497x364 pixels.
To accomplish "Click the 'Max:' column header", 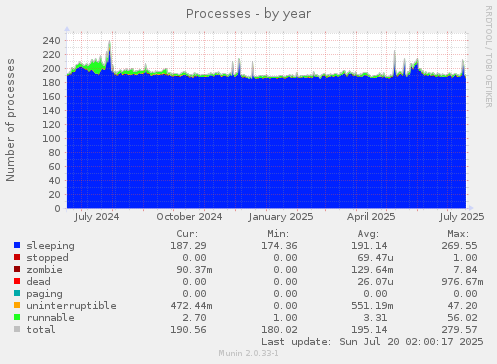I will click(458, 234).
